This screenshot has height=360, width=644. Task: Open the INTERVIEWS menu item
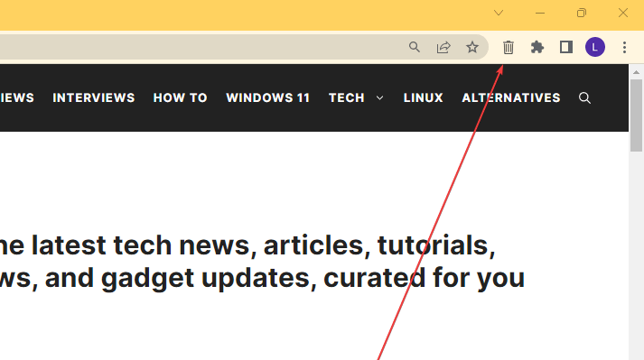click(x=94, y=97)
